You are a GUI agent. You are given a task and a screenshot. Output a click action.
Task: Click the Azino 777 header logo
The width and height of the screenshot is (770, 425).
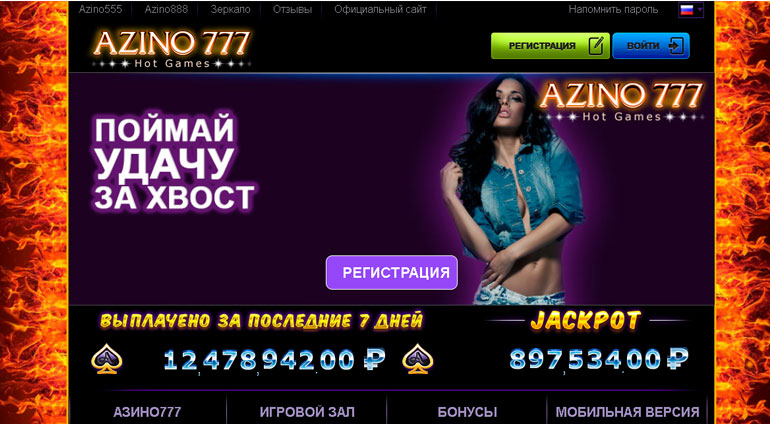tap(171, 49)
